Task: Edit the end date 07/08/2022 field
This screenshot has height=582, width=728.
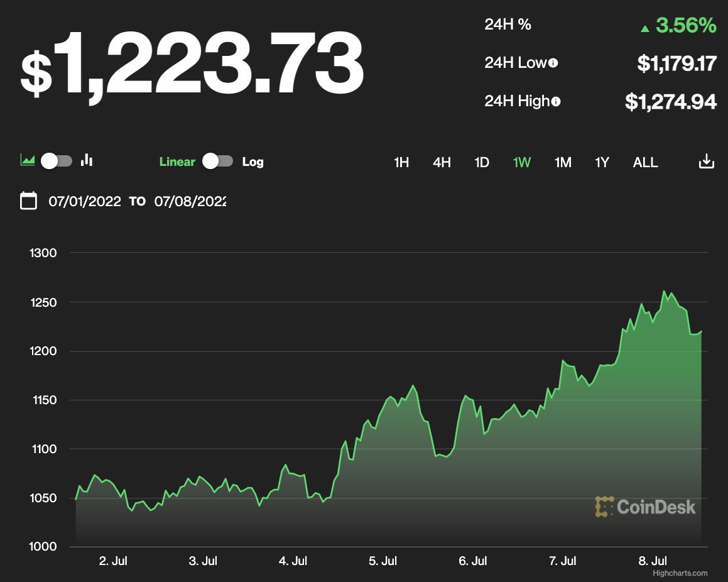Action: [190, 201]
